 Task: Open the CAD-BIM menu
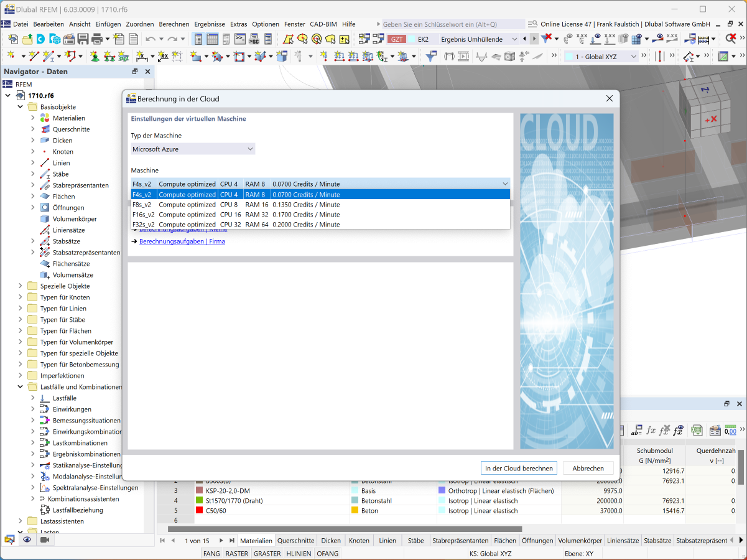tap(325, 24)
